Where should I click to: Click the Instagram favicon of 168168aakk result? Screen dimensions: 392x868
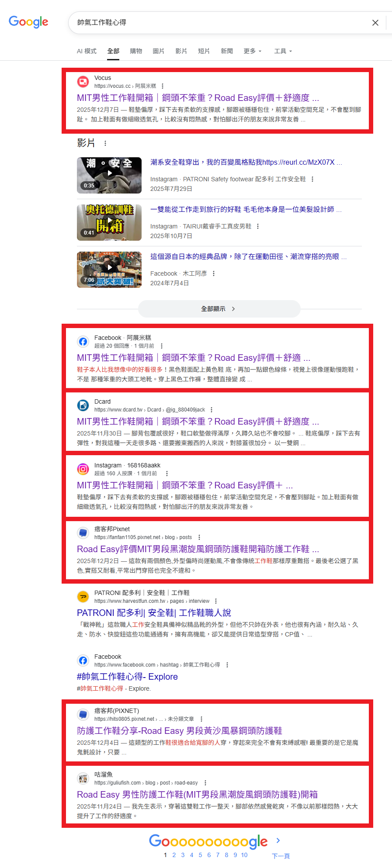(83, 469)
